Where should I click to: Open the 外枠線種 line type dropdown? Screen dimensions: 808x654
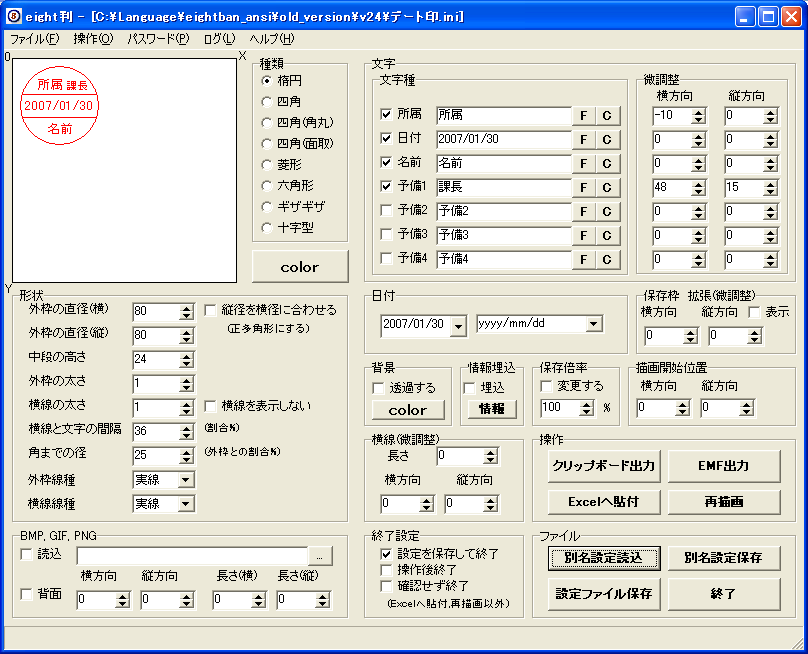[186, 480]
